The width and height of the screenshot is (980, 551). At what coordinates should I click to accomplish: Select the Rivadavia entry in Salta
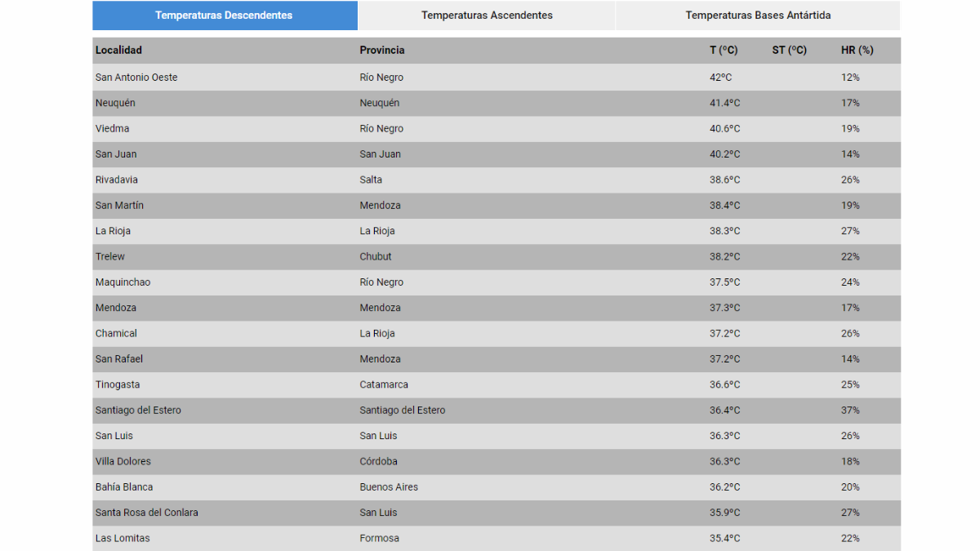point(327,180)
